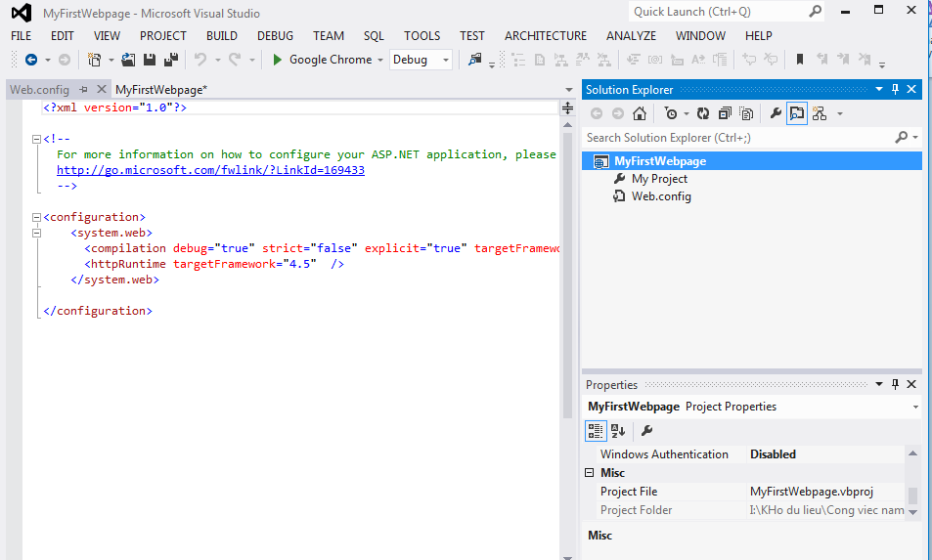The image size is (932, 560).
Task: Click the editor split-view handle icon
Action: [567, 108]
